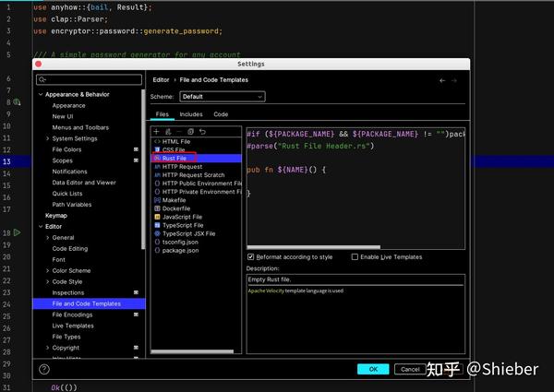Click the Editor breadcrumb in header
554x392 pixels.
click(161, 80)
